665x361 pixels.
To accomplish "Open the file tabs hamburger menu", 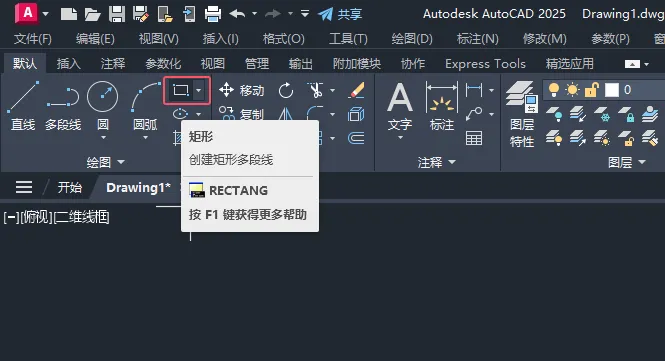I will 24,187.
